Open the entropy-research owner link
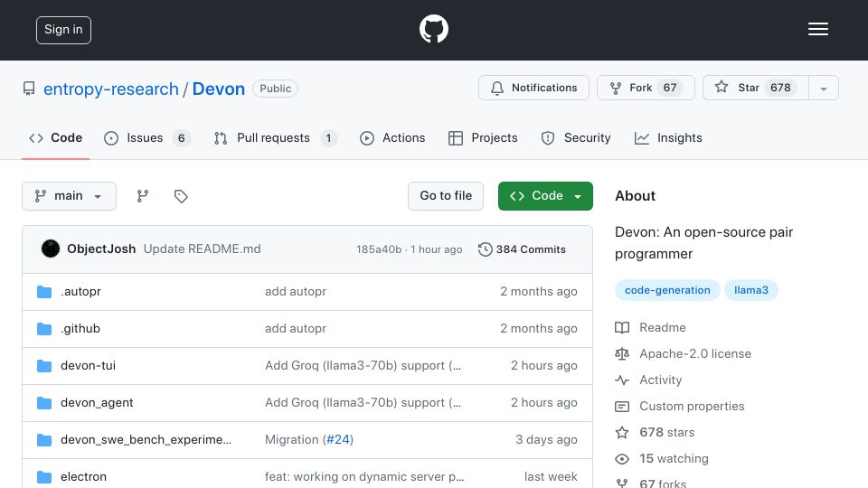Image resolution: width=868 pixels, height=488 pixels. [110, 89]
